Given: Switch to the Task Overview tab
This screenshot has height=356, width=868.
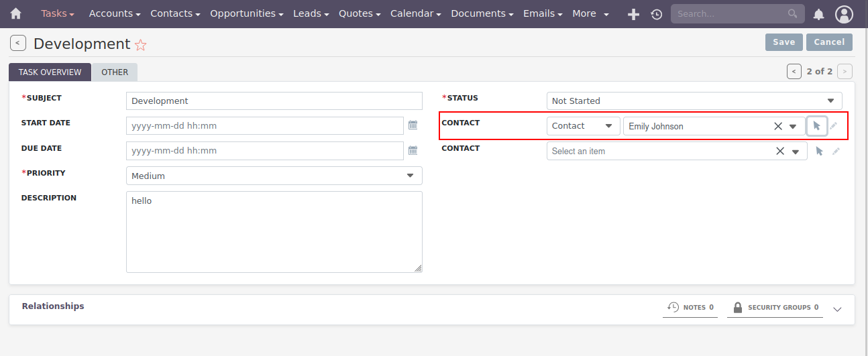Looking at the screenshot, I should click(x=50, y=72).
